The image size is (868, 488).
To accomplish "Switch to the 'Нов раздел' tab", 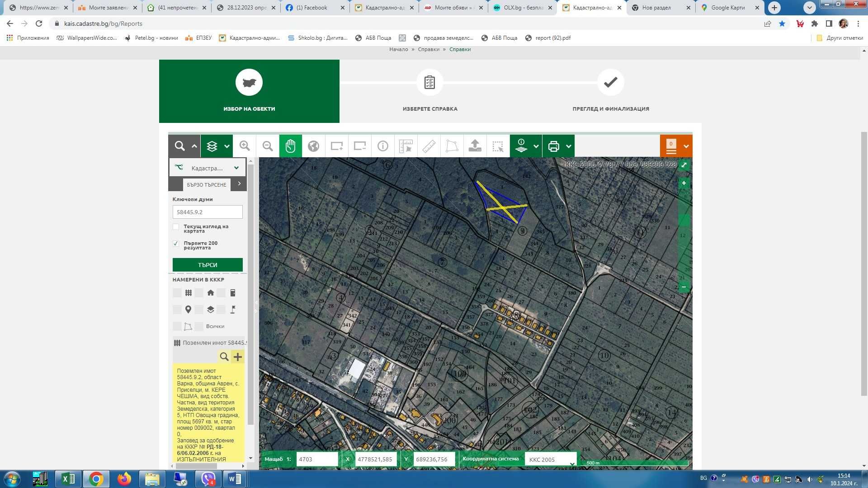I will pyautogui.click(x=661, y=8).
